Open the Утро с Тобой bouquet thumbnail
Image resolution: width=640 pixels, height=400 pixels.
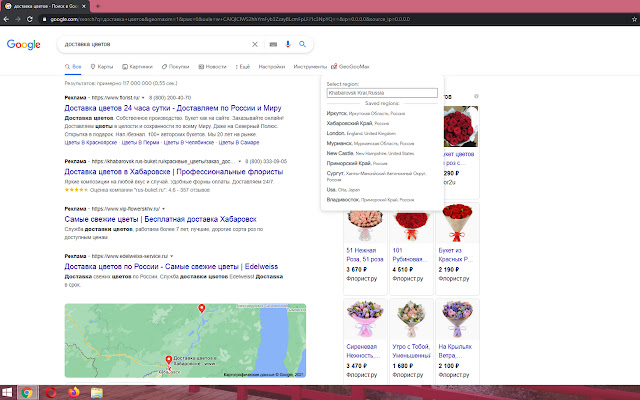[411, 319]
